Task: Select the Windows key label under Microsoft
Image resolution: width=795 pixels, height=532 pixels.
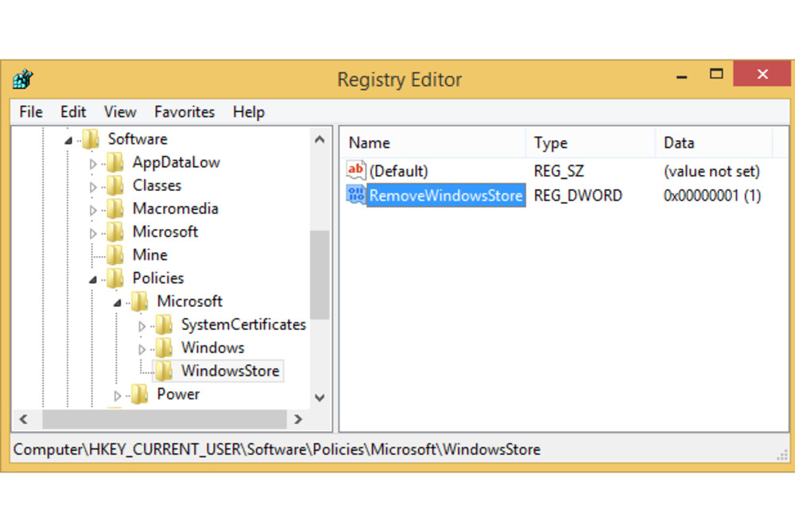Action: click(213, 348)
